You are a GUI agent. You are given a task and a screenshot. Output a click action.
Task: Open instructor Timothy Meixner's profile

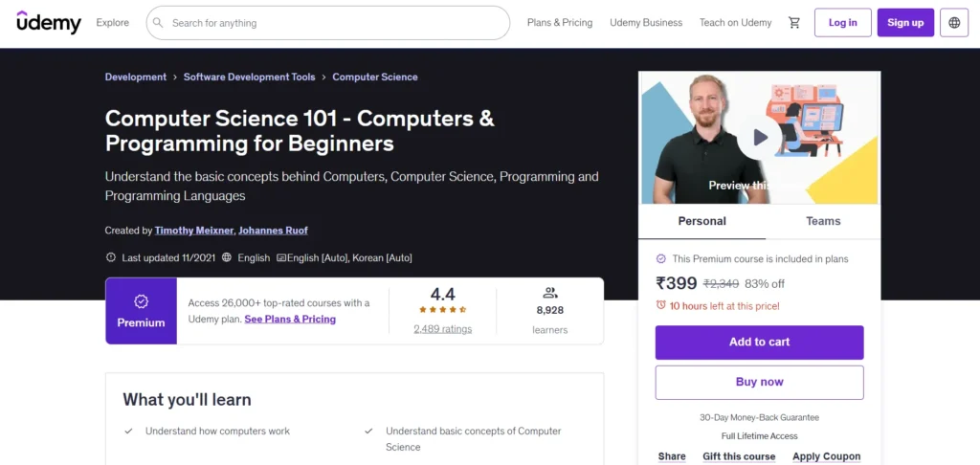click(x=193, y=231)
